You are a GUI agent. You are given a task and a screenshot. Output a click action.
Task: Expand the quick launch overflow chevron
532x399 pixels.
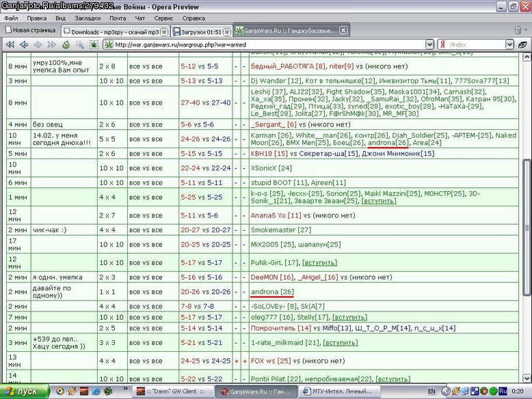[x=126, y=389]
